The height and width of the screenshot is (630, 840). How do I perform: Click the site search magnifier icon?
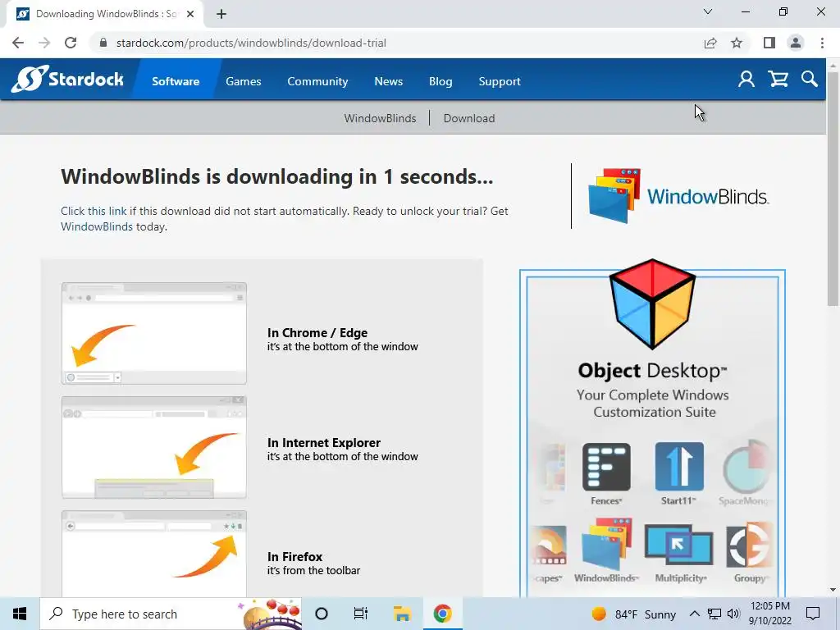[x=810, y=80]
